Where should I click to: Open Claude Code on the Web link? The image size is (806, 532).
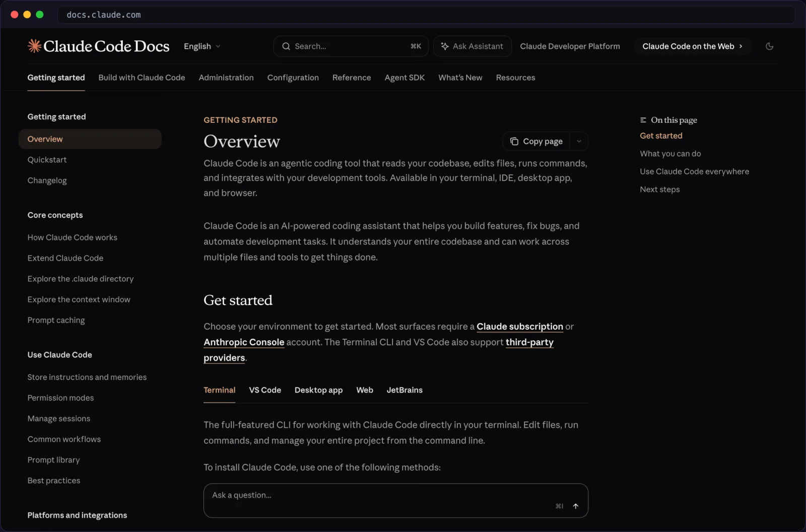(x=692, y=46)
